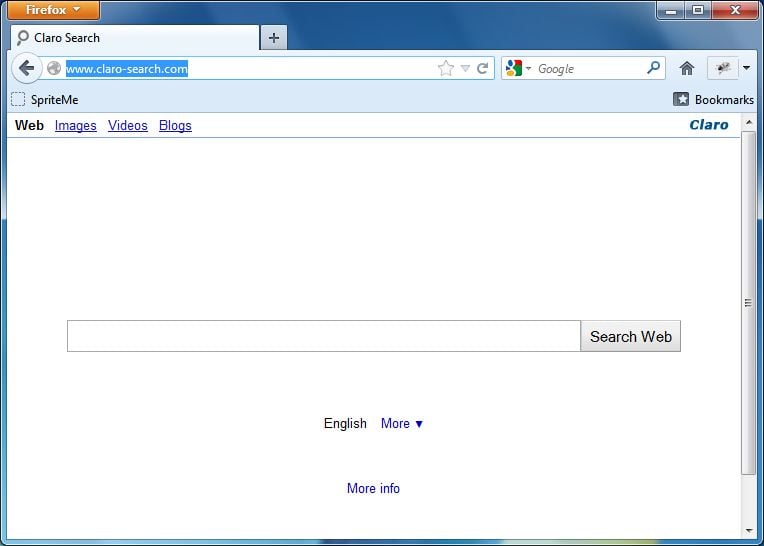Go back with the back arrow button
This screenshot has height=546, width=764.
coord(26,68)
